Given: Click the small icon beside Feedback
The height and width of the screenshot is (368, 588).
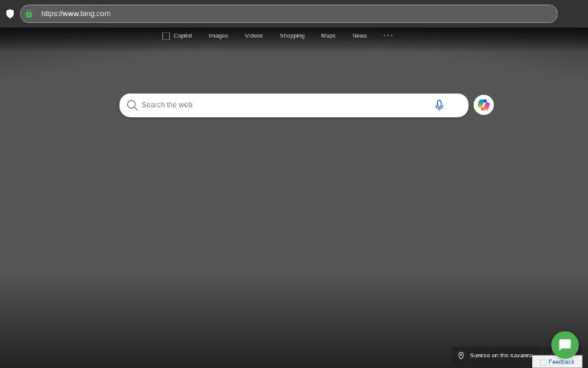Looking at the screenshot, I should click(x=543, y=362).
